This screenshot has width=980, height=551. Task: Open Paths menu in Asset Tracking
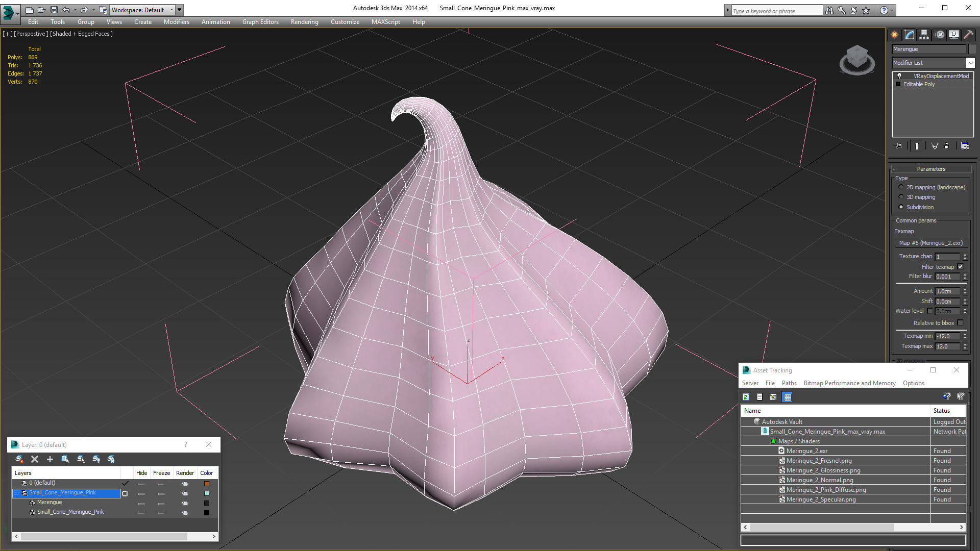[789, 383]
